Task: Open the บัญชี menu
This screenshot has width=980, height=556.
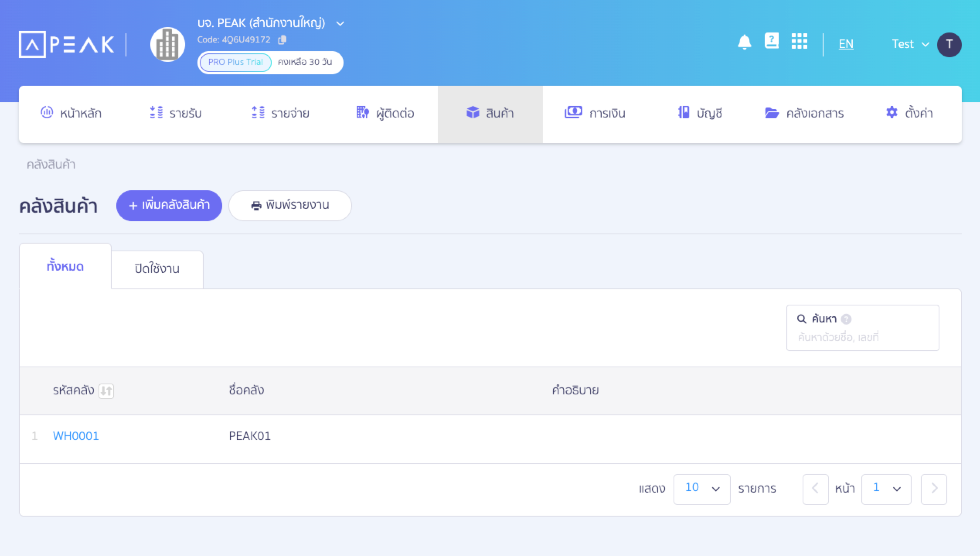Action: tap(700, 113)
